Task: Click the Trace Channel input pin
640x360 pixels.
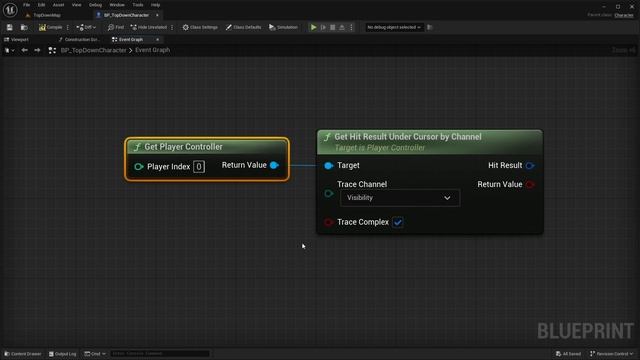Action: (x=329, y=194)
